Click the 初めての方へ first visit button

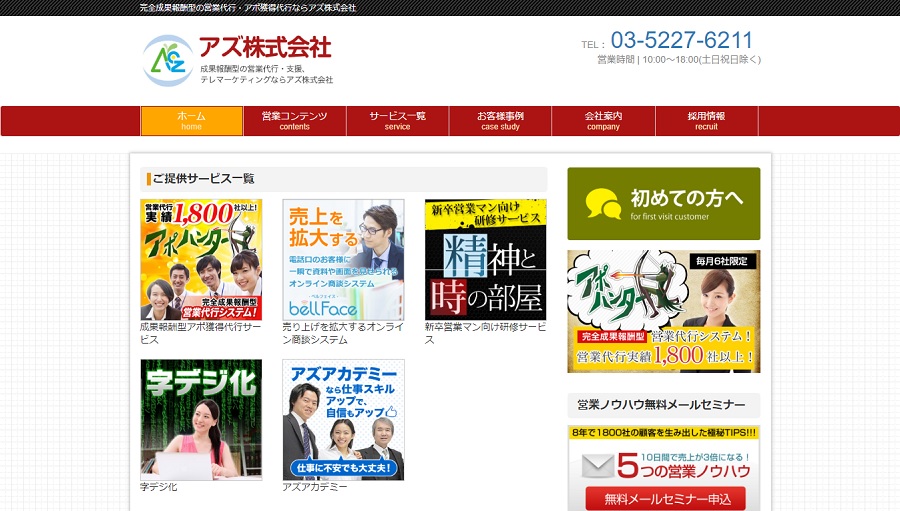click(663, 203)
